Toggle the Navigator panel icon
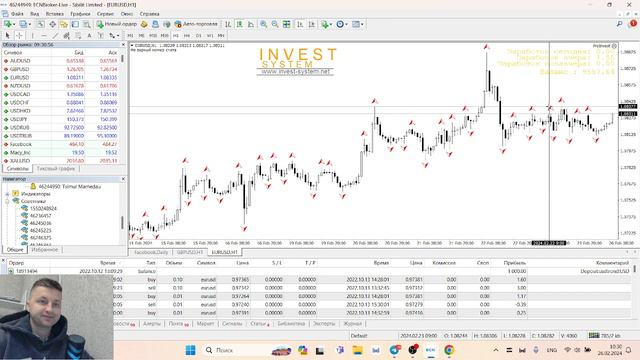640x360 pixels. pyautogui.click(x=64, y=24)
